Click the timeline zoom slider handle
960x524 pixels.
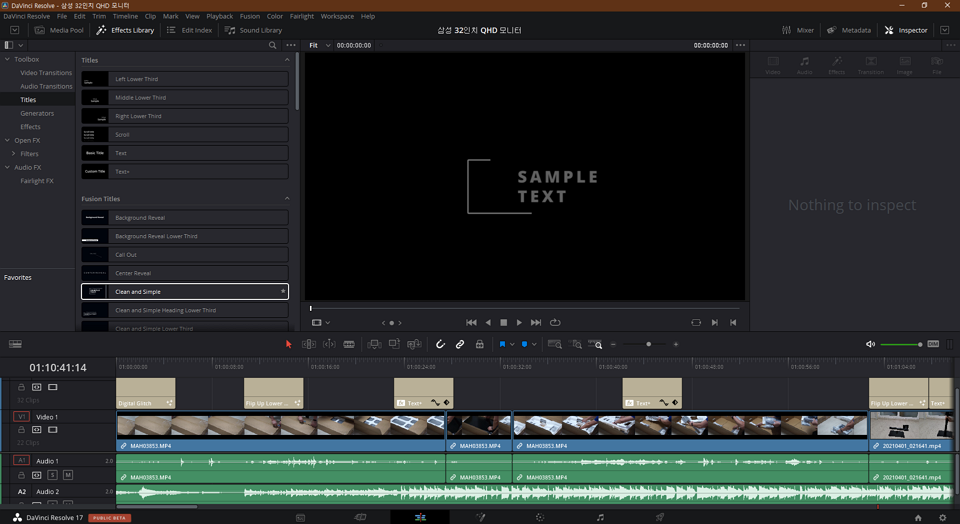[x=648, y=344]
